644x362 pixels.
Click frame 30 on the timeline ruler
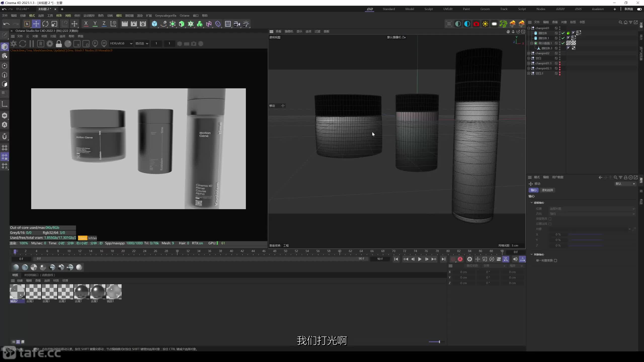click(x=177, y=251)
